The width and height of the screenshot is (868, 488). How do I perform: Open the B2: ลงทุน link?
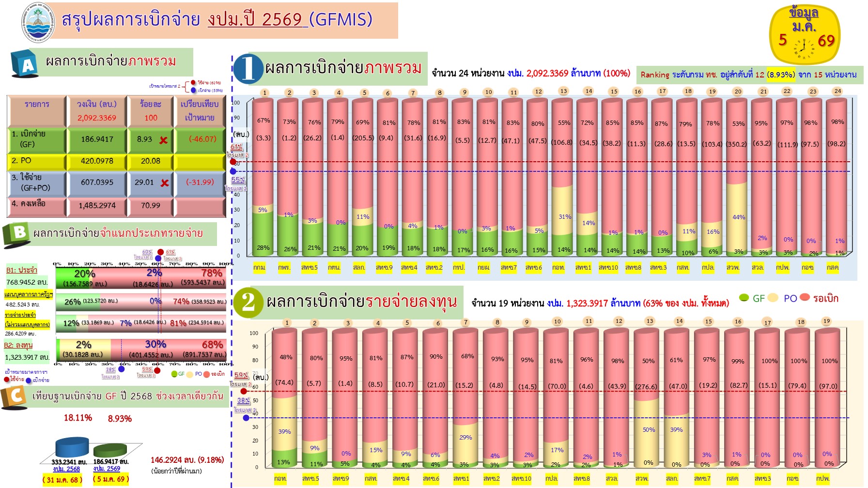(18, 345)
